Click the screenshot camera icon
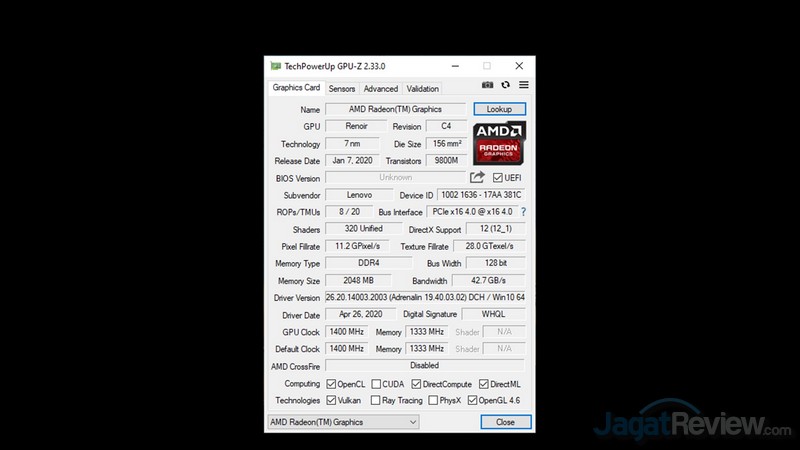This screenshot has height=450, width=800. tap(487, 85)
